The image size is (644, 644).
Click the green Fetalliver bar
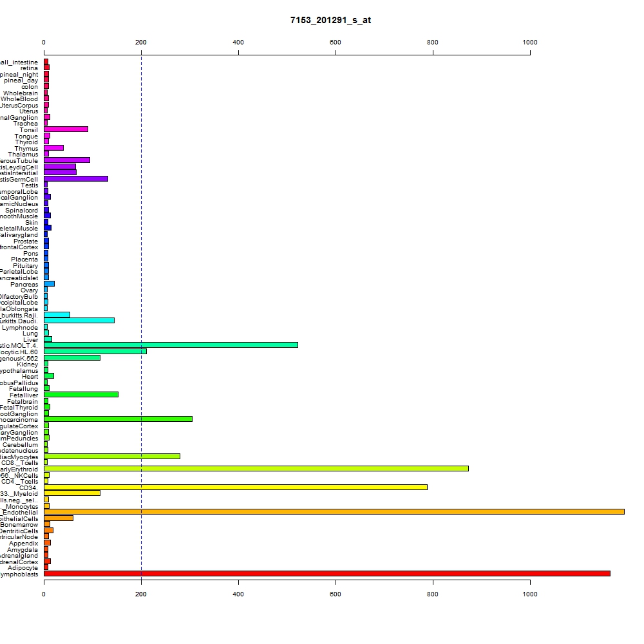pos(81,395)
